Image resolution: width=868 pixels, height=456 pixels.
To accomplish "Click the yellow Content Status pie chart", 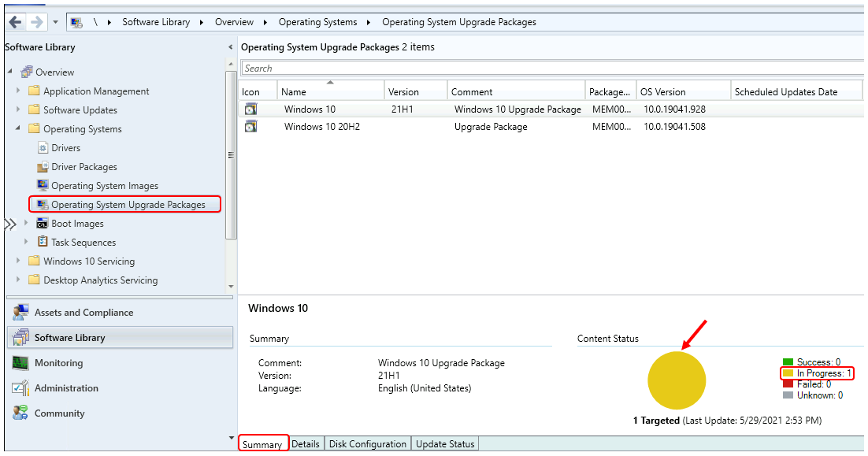I will coord(677,380).
